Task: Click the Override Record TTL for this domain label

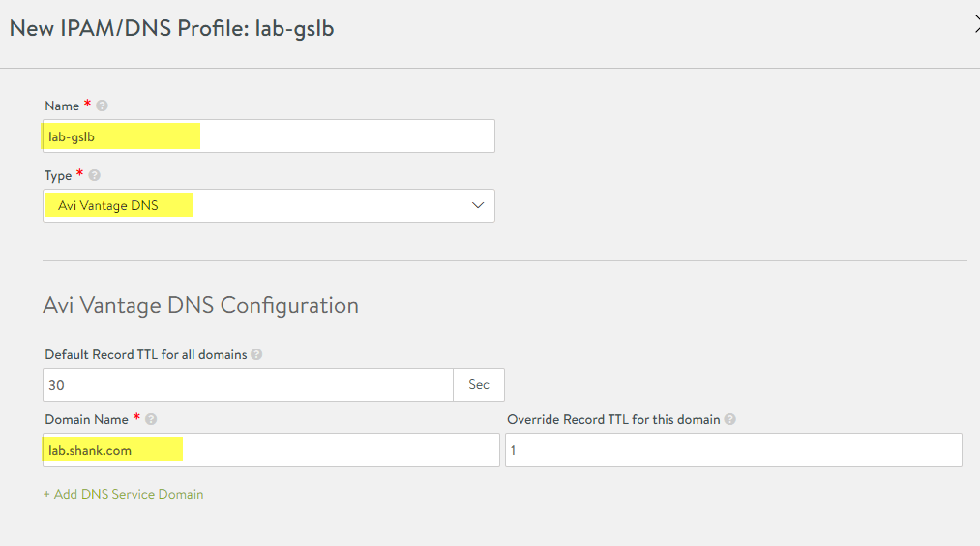Action: click(613, 419)
